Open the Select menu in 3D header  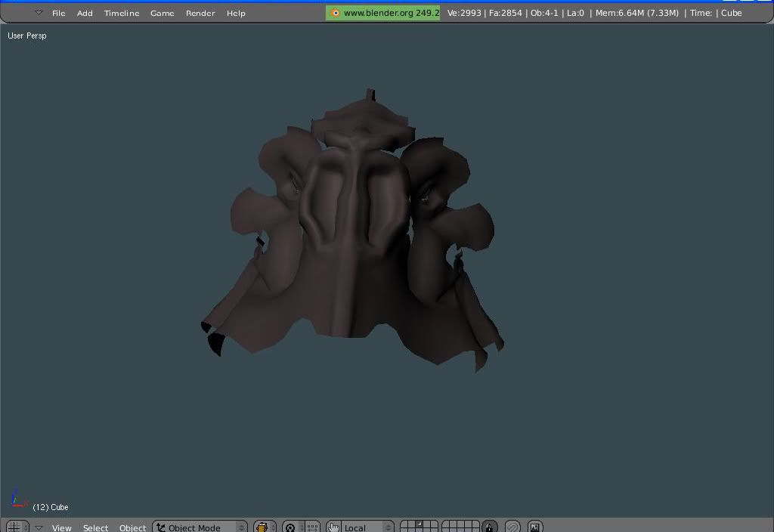pyautogui.click(x=95, y=527)
